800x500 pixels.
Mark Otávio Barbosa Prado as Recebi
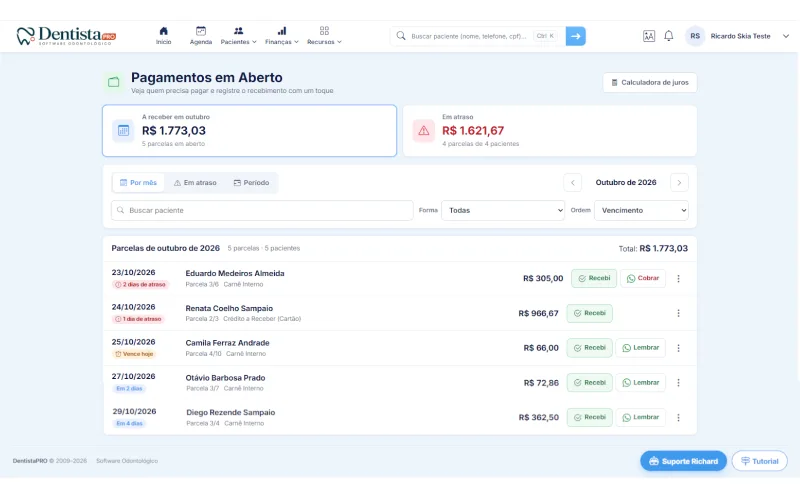pos(589,383)
